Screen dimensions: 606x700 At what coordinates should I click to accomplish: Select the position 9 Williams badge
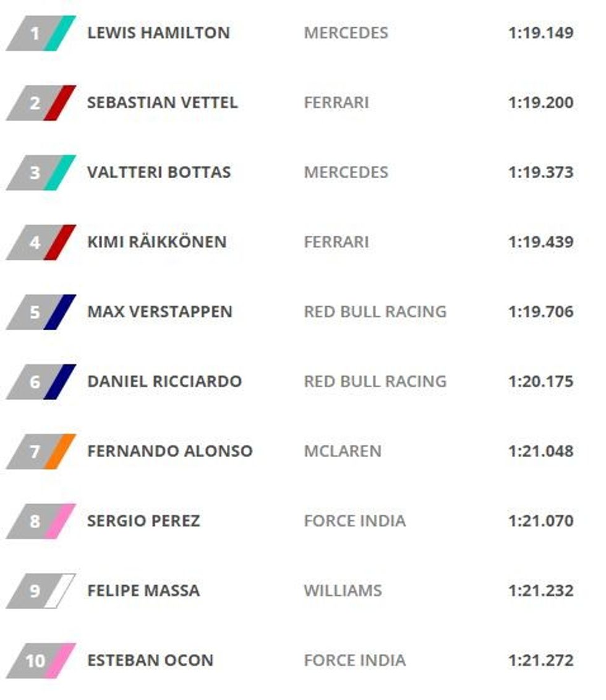[40, 591]
